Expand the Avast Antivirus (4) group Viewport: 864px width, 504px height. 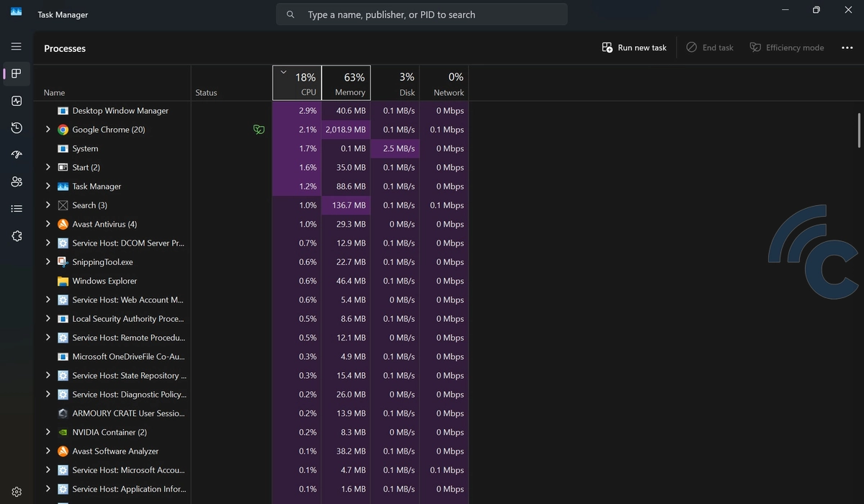point(48,224)
